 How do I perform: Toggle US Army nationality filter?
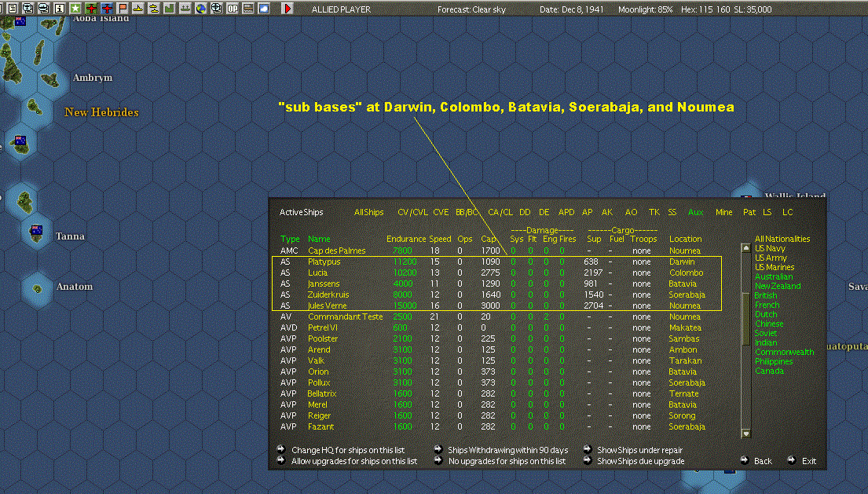pos(771,258)
